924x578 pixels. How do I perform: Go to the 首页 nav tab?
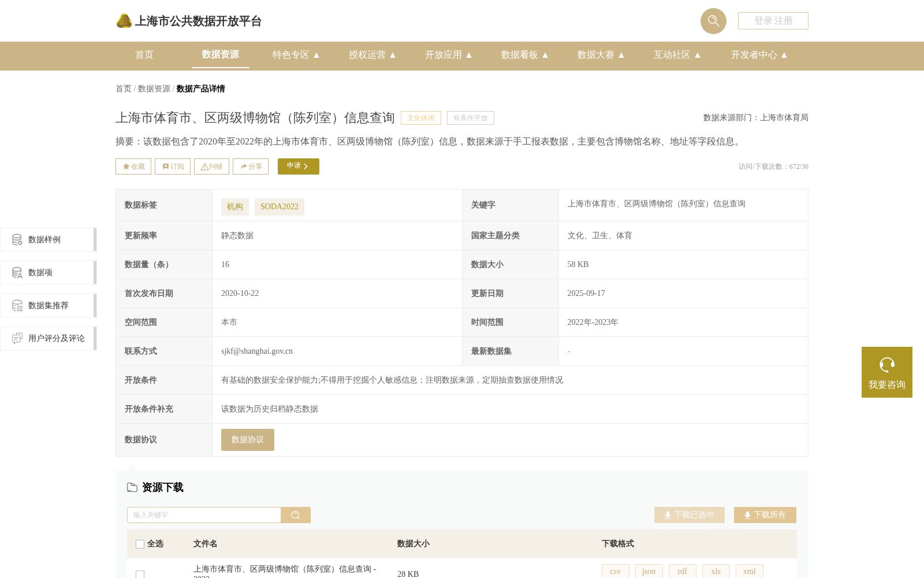click(144, 55)
